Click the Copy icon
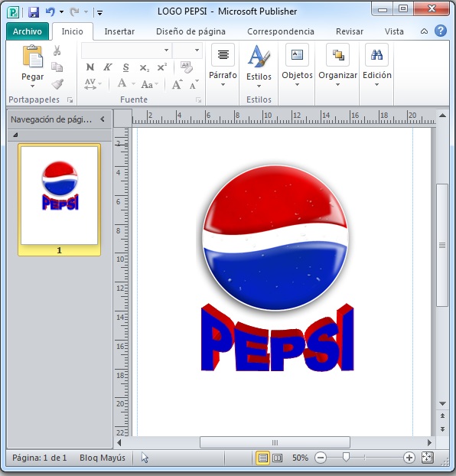Screen dimensions: 456x476 [x=57, y=67]
